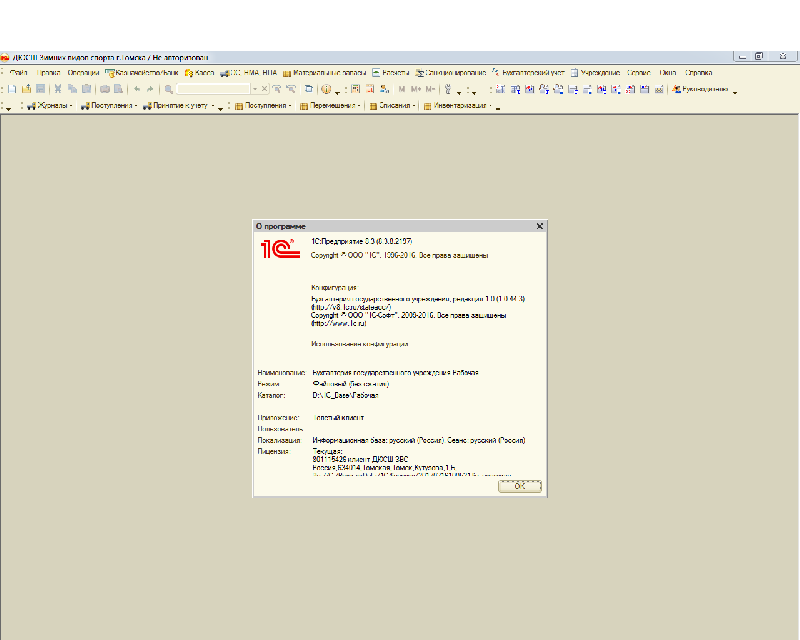This screenshot has height=640, width=800.
Task: Open the Calendar toolbar icon
Action: [370, 89]
